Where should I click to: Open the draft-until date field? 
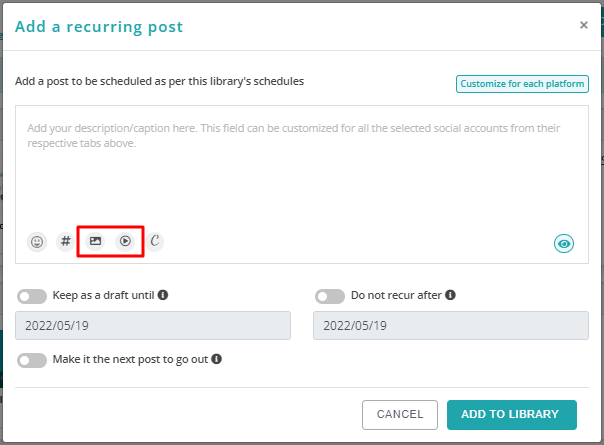click(x=153, y=326)
